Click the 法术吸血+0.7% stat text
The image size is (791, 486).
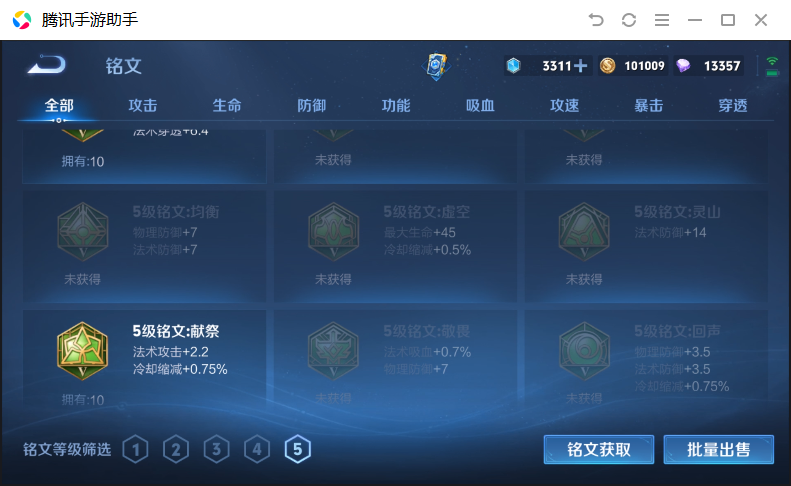[427, 351]
